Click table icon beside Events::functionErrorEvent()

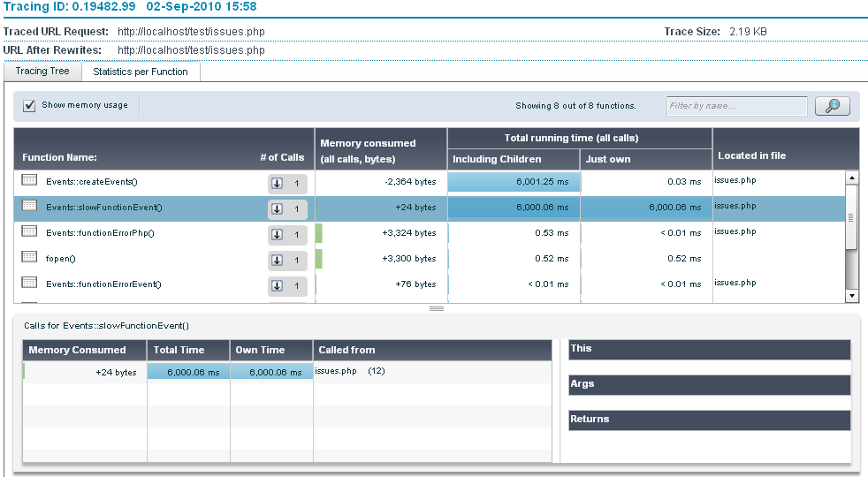(x=29, y=283)
